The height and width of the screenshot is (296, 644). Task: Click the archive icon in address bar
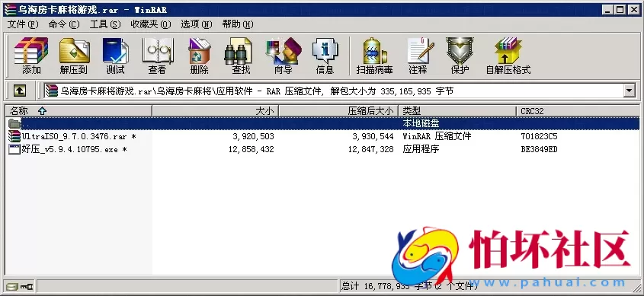[x=52, y=91]
